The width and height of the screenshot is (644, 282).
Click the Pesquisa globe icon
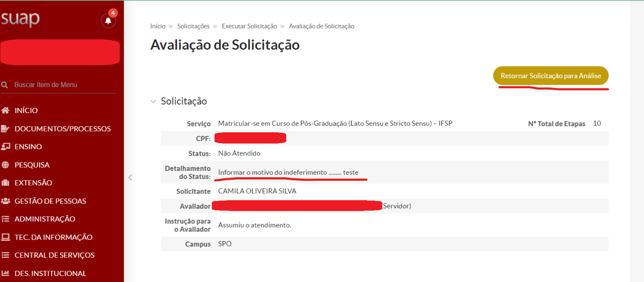pyautogui.click(x=5, y=165)
